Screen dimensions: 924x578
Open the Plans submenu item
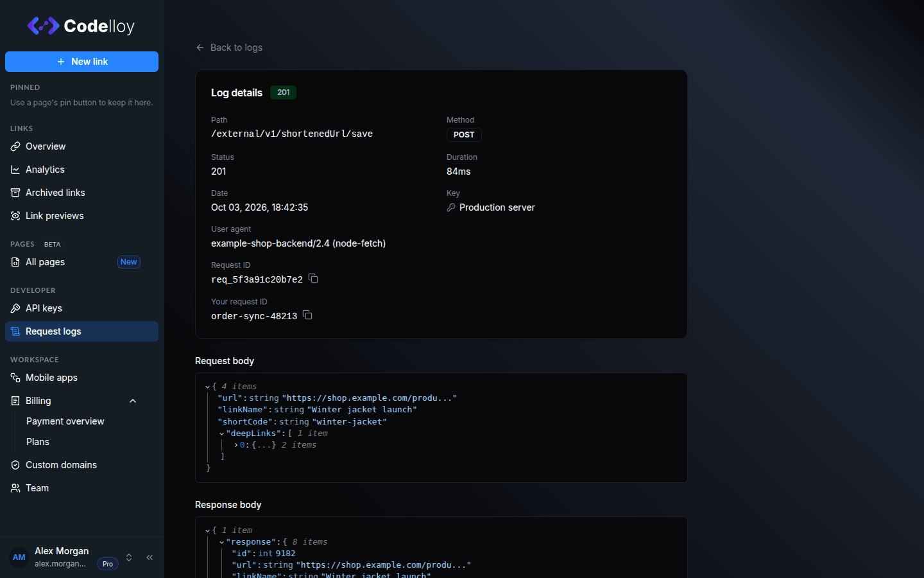click(38, 442)
